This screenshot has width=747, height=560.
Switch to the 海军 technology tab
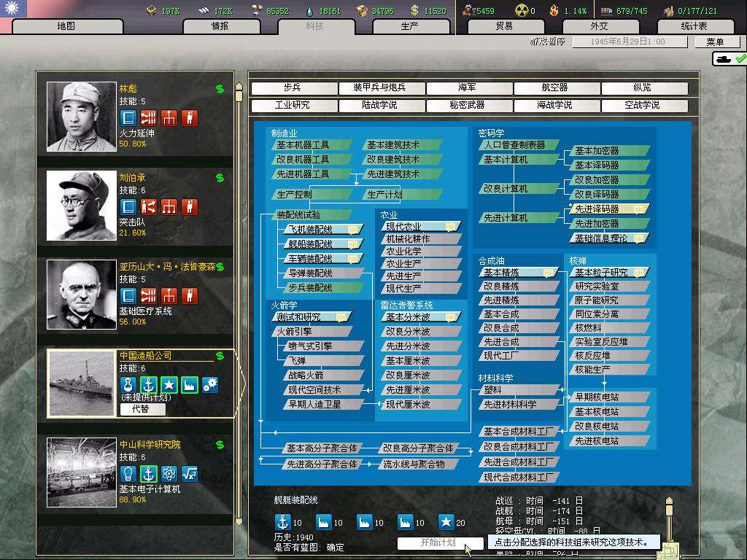click(467, 87)
